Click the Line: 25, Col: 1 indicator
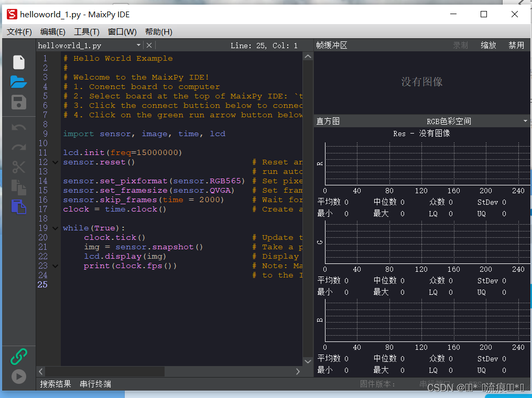This screenshot has width=532, height=398. click(264, 46)
